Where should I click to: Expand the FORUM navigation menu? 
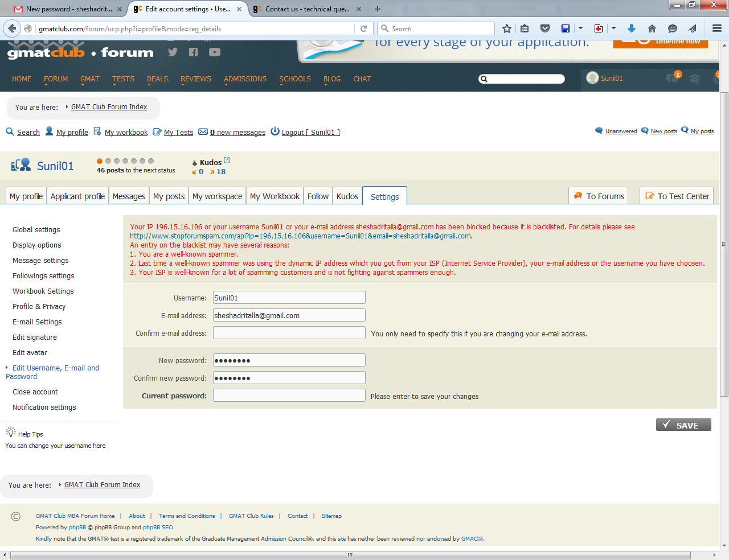(56, 79)
